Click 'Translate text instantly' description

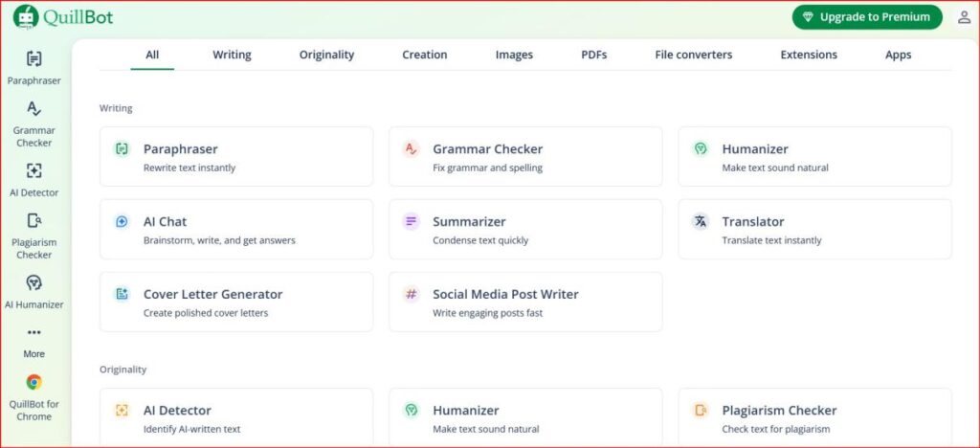click(772, 240)
